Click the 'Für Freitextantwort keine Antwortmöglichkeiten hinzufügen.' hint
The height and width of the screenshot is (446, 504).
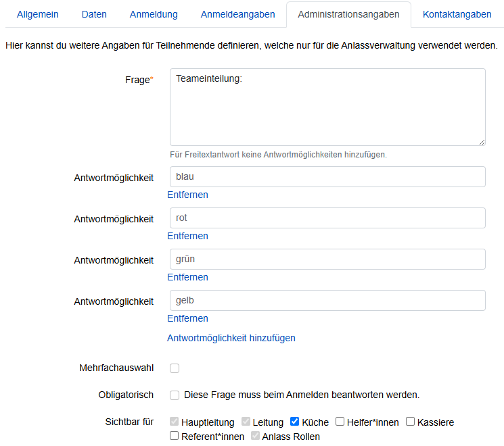coord(278,155)
